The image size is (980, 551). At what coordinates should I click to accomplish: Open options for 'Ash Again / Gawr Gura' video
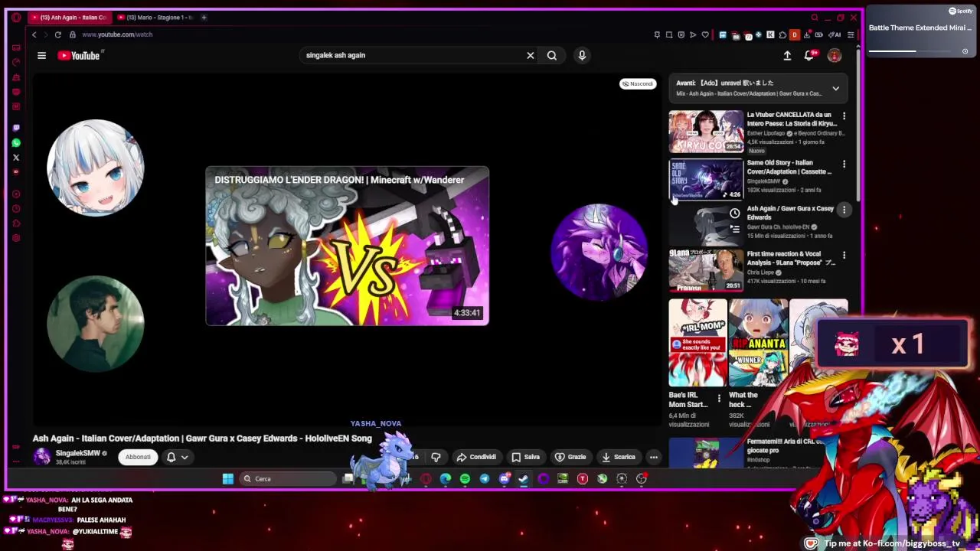click(x=844, y=210)
